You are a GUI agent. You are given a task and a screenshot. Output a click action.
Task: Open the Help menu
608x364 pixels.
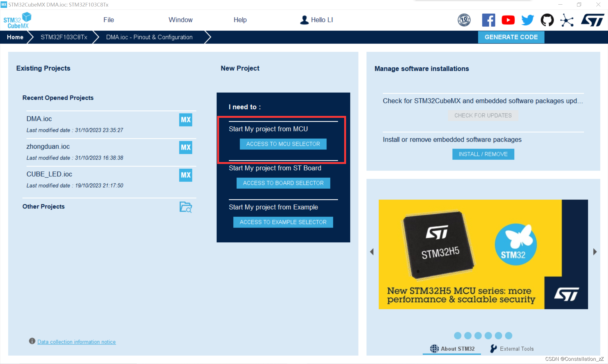(x=240, y=20)
